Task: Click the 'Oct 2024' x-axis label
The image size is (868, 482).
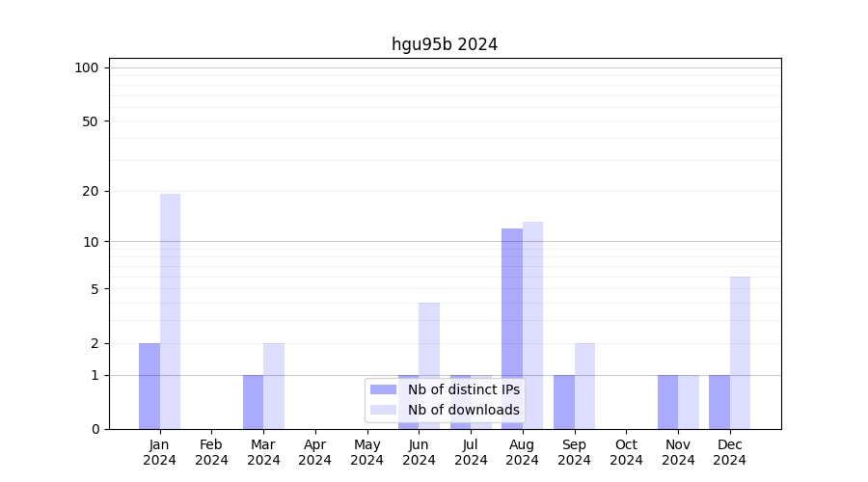Action: click(x=626, y=452)
